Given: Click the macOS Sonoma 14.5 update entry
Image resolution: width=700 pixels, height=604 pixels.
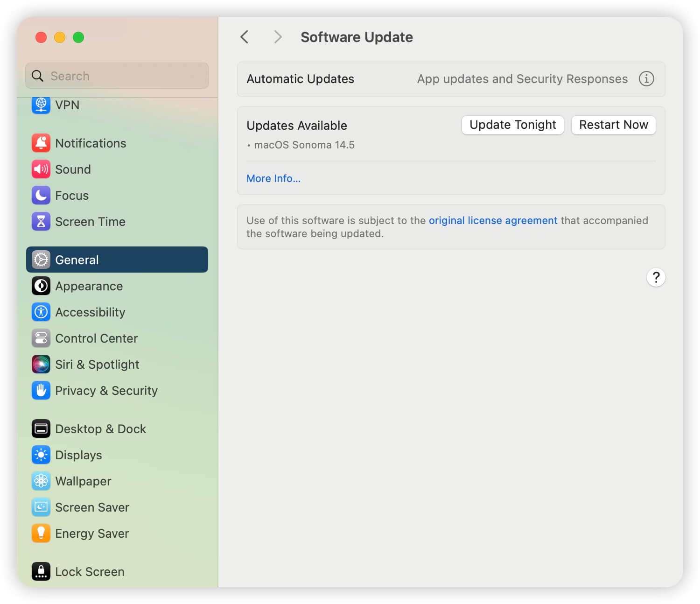Looking at the screenshot, I should (x=304, y=145).
